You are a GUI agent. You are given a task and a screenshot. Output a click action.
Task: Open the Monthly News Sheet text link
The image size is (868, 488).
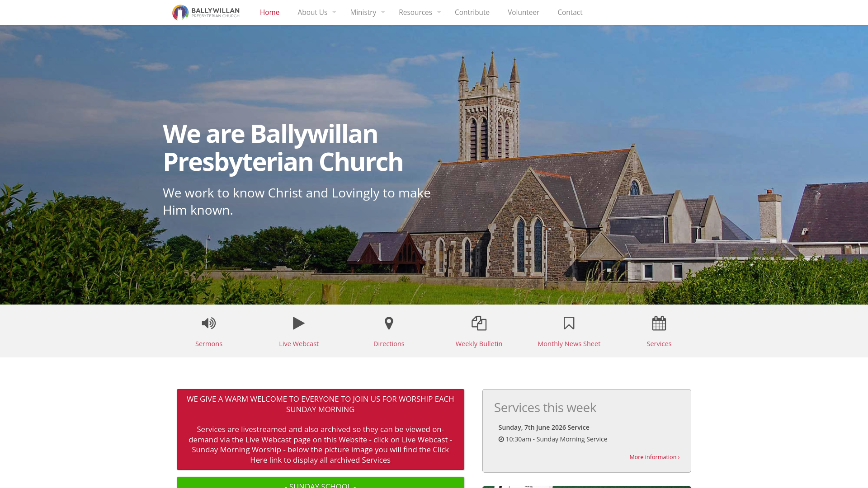click(x=569, y=344)
